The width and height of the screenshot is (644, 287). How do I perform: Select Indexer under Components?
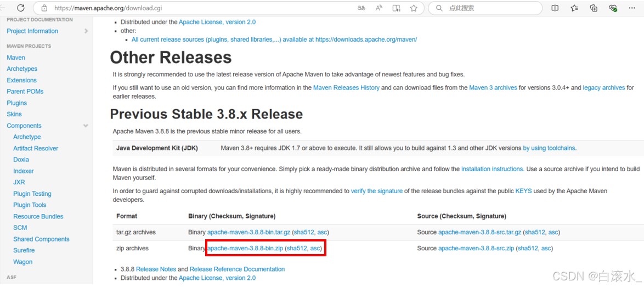coord(24,171)
